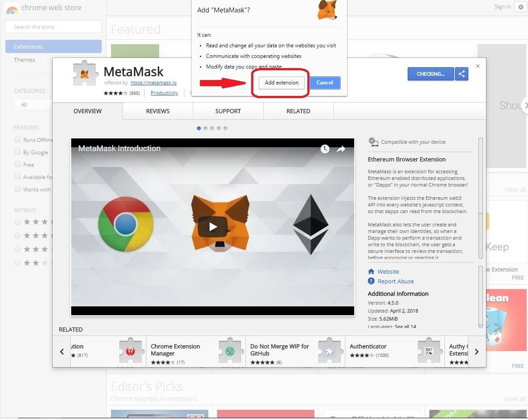The height and width of the screenshot is (420, 528).
Task: Open the https://metamask.io link
Action: 153,83
